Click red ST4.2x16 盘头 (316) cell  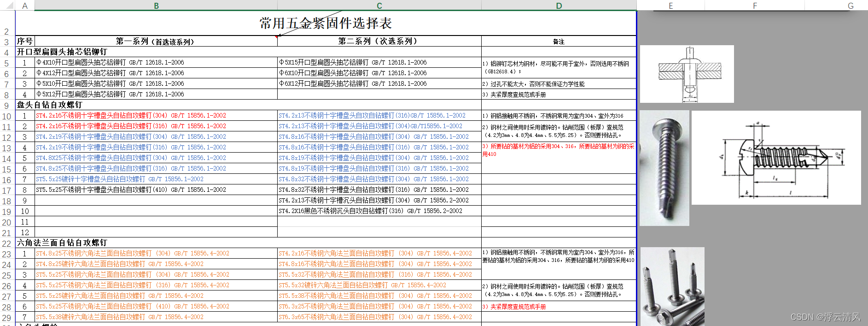pos(156,126)
